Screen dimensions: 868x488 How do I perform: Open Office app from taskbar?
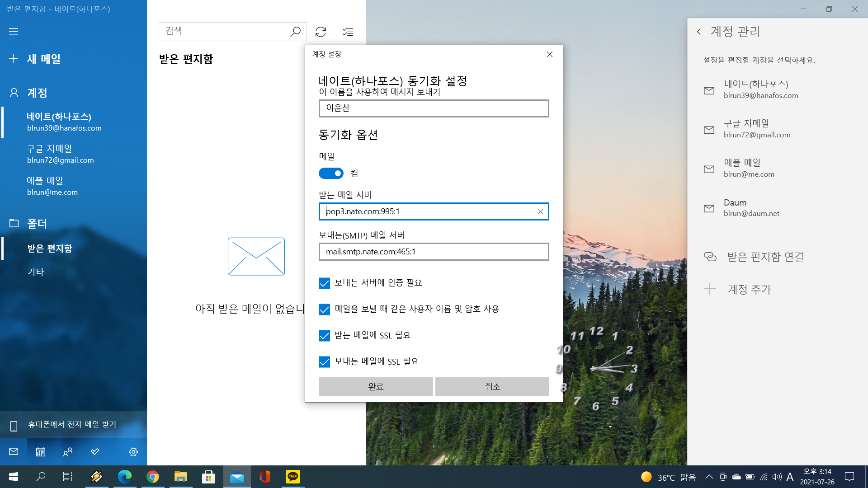265,477
